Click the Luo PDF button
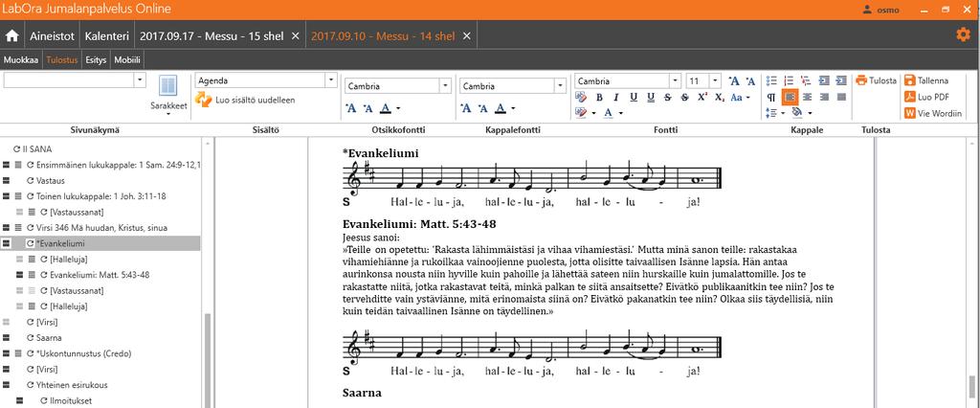 [x=926, y=97]
